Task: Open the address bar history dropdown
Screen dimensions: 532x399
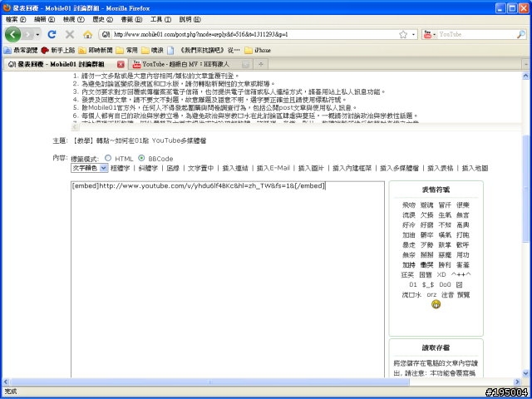Action: pyautogui.click(x=413, y=35)
